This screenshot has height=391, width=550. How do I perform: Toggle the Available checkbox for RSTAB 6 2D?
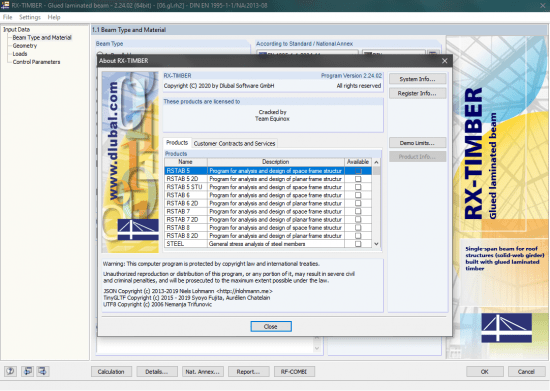coord(358,203)
